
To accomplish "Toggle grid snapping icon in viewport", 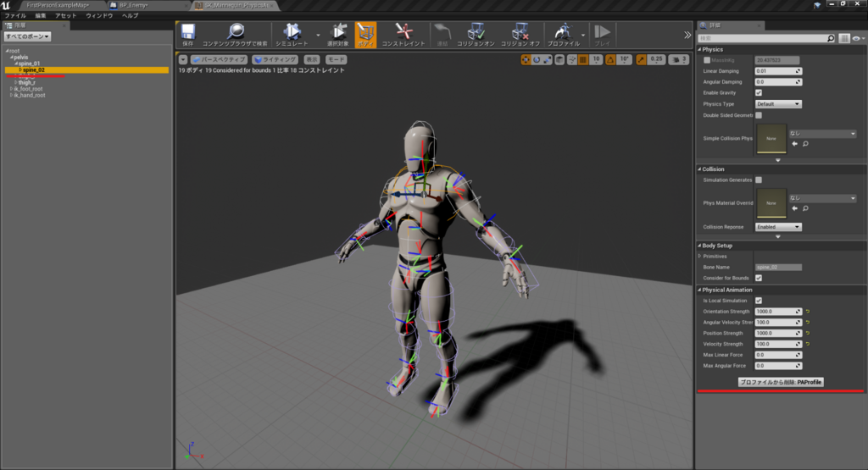I will click(x=583, y=60).
